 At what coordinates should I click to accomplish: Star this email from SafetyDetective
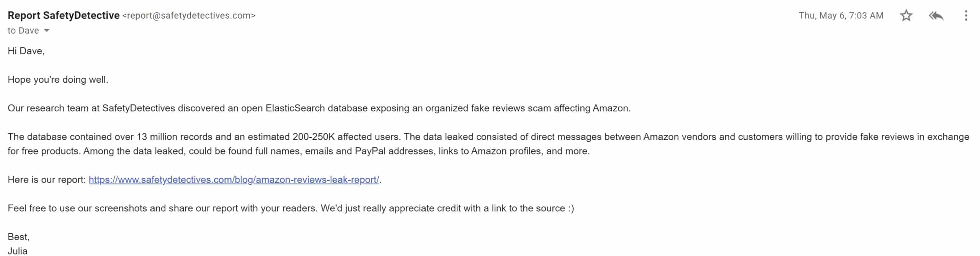tap(906, 16)
